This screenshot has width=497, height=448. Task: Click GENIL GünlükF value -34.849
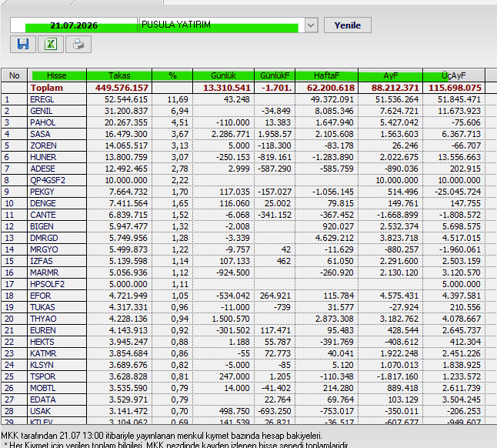tap(276, 111)
